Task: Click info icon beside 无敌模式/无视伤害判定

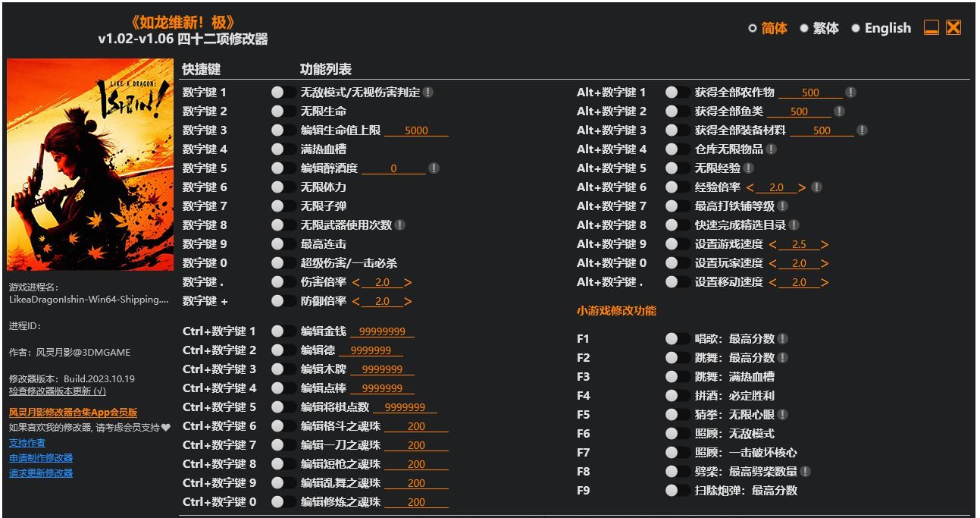Action: pyautogui.click(x=428, y=93)
